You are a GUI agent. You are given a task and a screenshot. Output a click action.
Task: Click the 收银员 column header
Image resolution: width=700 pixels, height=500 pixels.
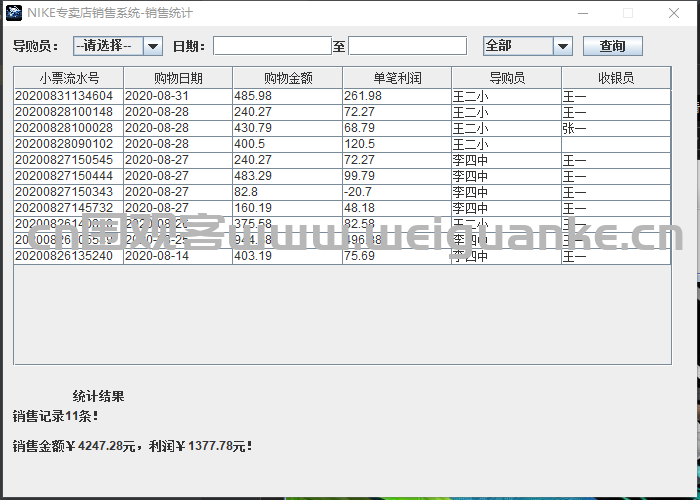pyautogui.click(x=616, y=78)
